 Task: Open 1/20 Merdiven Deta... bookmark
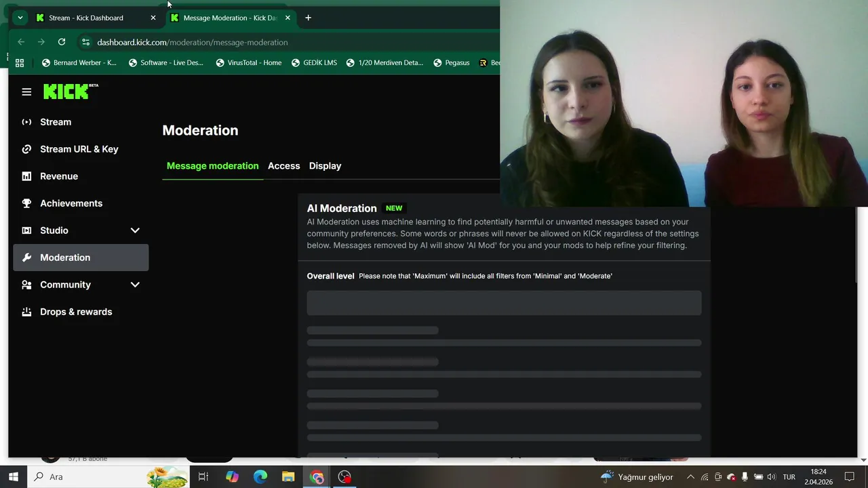384,62
